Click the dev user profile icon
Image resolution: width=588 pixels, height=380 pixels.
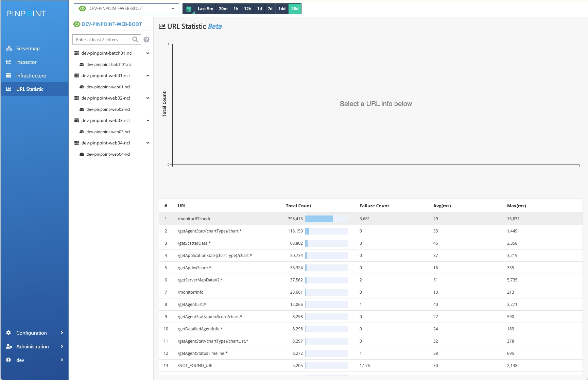pos(9,360)
